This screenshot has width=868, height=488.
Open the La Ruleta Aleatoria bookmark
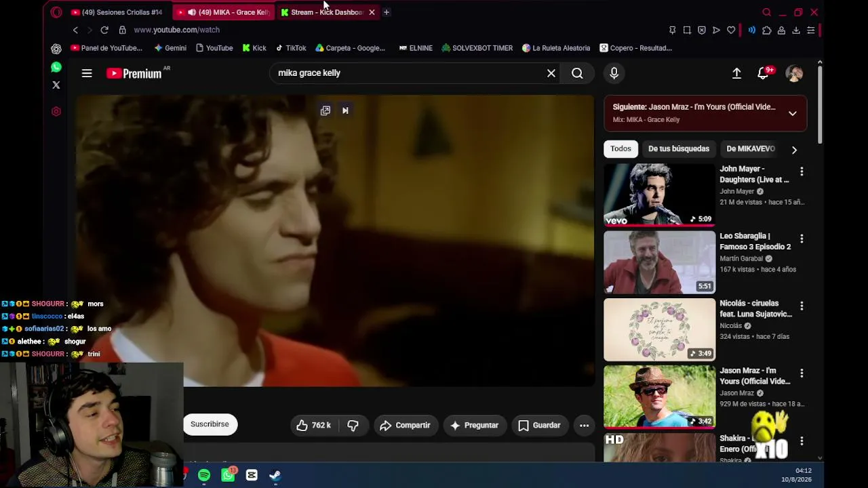click(556, 48)
